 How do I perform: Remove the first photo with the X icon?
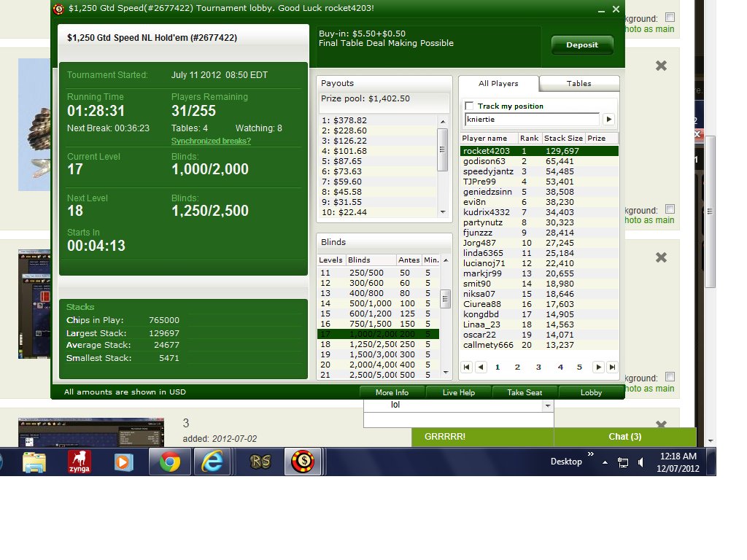click(661, 66)
